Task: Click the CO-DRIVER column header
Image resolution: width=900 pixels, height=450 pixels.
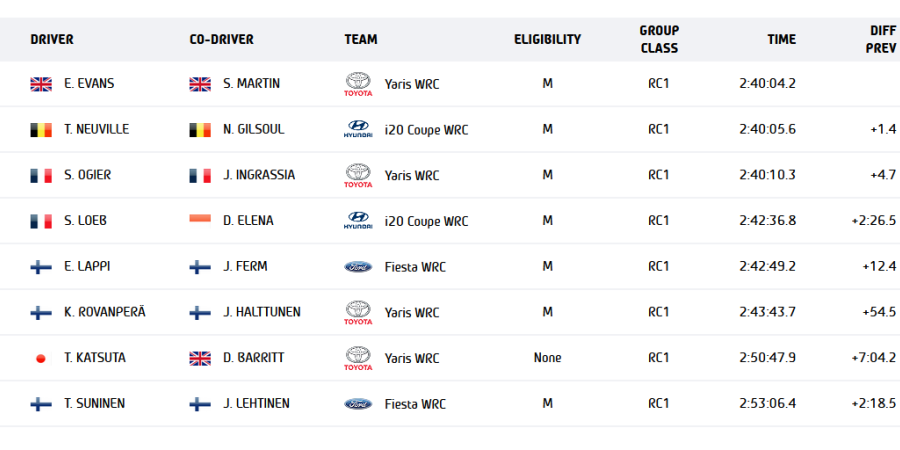Action: coord(221,40)
